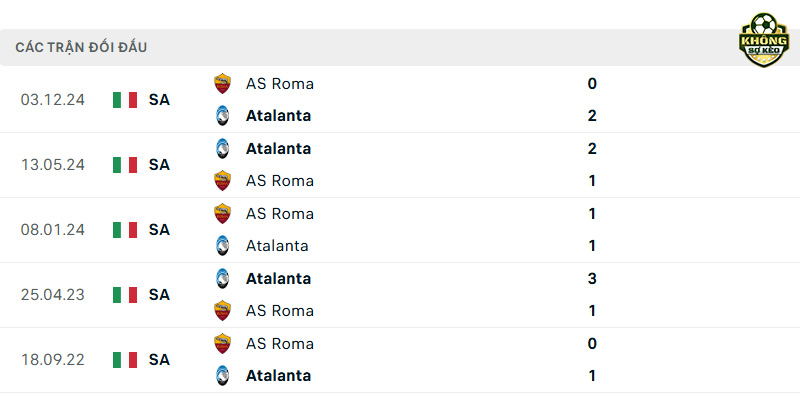The height and width of the screenshot is (400, 800).
Task: Click Atalanta crest in 13.05.24 match
Action: click(x=222, y=148)
